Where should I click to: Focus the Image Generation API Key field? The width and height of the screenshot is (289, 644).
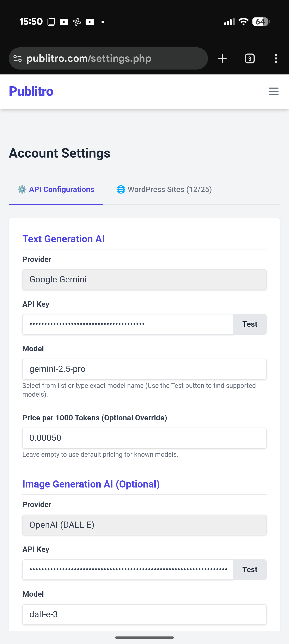coord(127,570)
